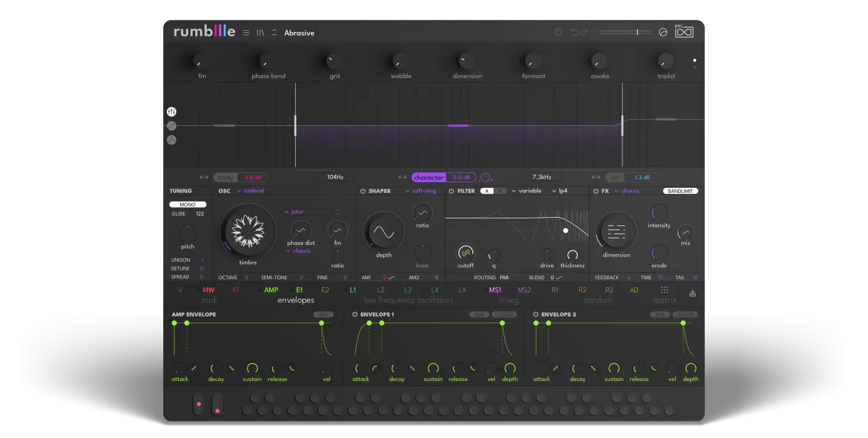Open the modulation matrix grid icon
This screenshot has width=868, height=438.
pos(665,290)
